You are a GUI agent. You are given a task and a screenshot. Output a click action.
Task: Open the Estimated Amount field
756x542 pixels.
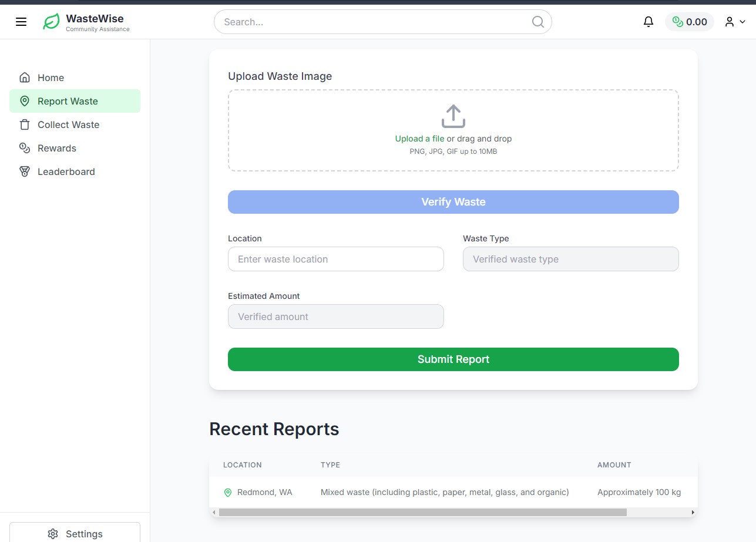[x=335, y=317]
